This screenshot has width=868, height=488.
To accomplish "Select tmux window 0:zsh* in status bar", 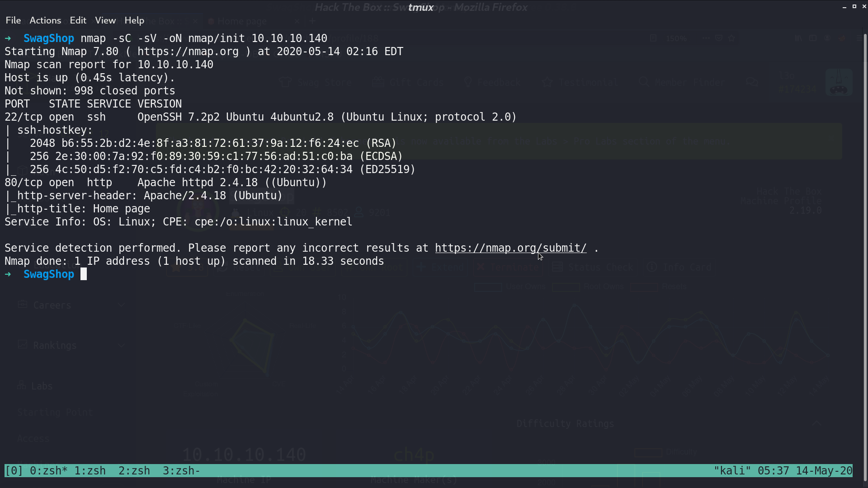I will click(x=48, y=471).
